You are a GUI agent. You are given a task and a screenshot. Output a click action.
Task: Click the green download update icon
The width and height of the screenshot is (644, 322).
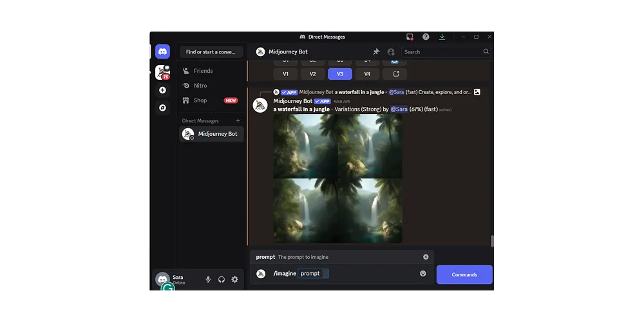[442, 37]
